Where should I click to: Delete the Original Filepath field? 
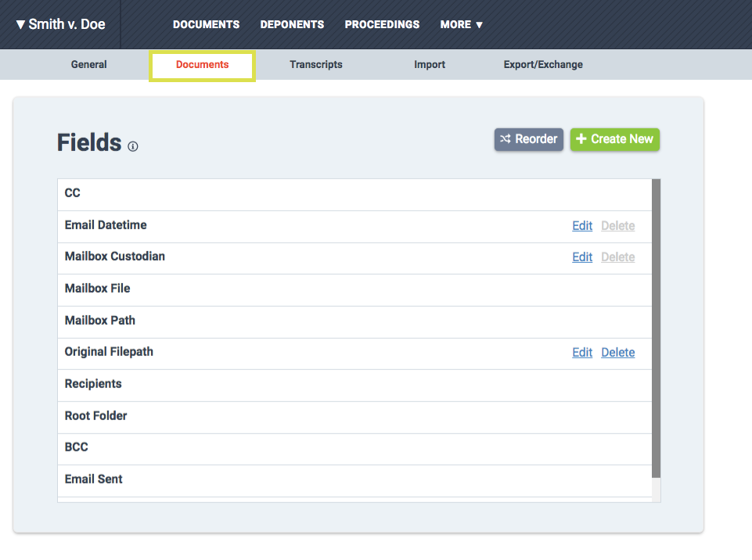tap(617, 353)
